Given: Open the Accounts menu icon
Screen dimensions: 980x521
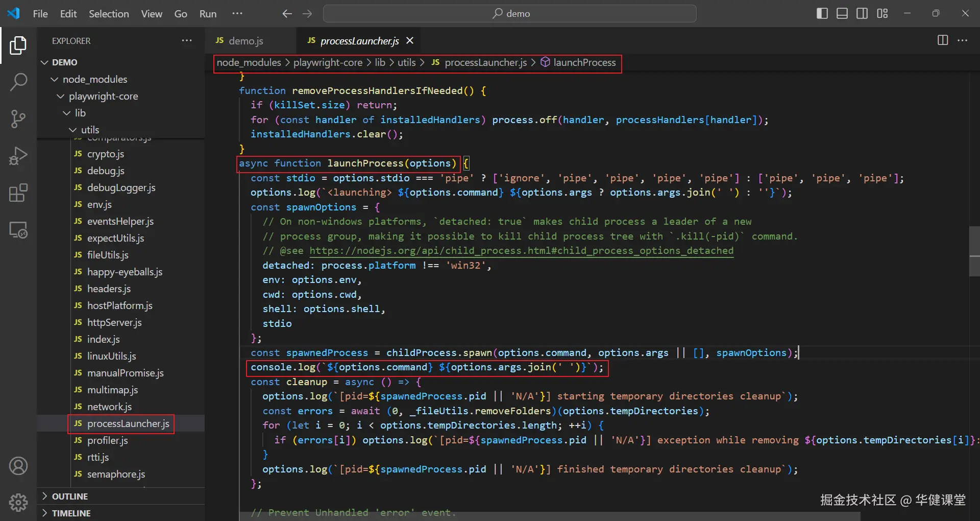Looking at the screenshot, I should tap(18, 466).
